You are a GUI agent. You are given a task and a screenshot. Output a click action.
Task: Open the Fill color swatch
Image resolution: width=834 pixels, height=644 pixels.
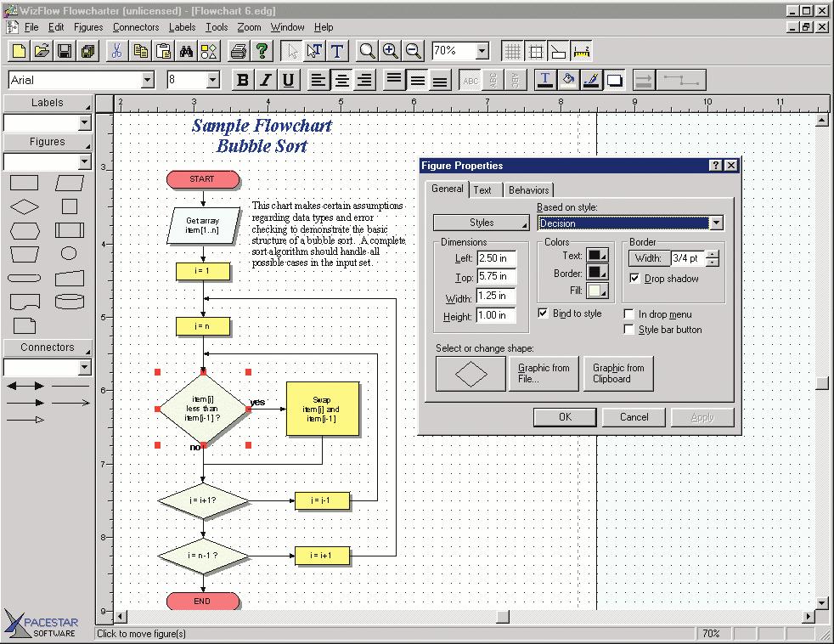(597, 291)
